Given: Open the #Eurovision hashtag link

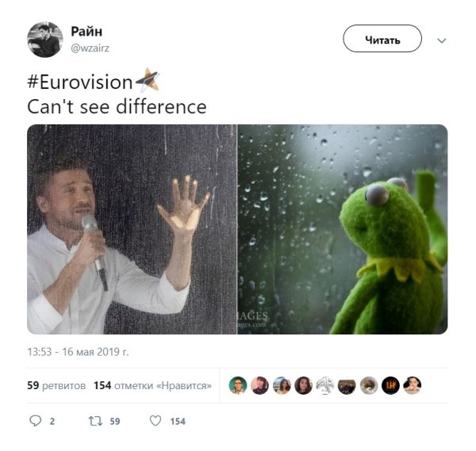Looking at the screenshot, I should pyautogui.click(x=80, y=82).
